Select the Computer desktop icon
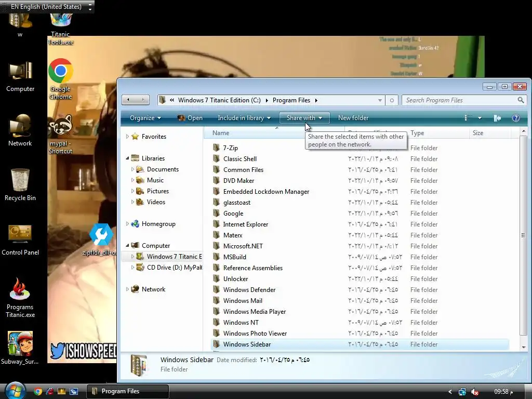 click(20, 76)
